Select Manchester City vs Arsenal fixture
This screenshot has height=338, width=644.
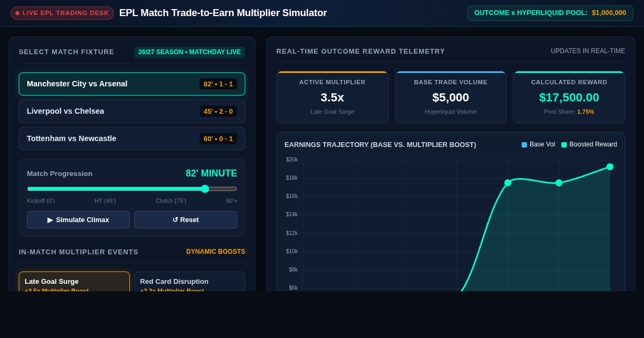click(x=132, y=84)
